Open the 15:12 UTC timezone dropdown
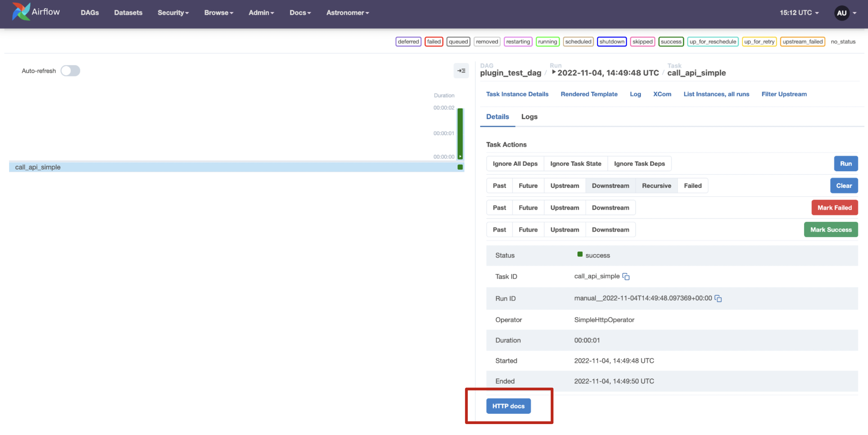The width and height of the screenshot is (868, 435). point(799,12)
